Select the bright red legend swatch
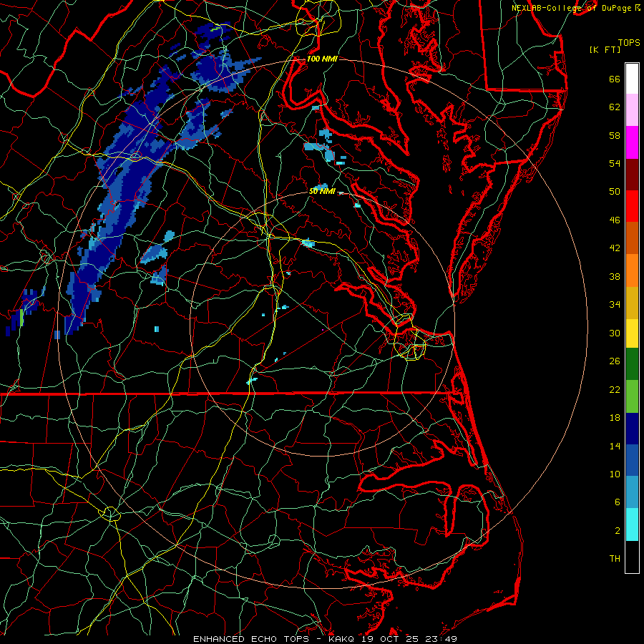644x644 pixels. point(632,206)
